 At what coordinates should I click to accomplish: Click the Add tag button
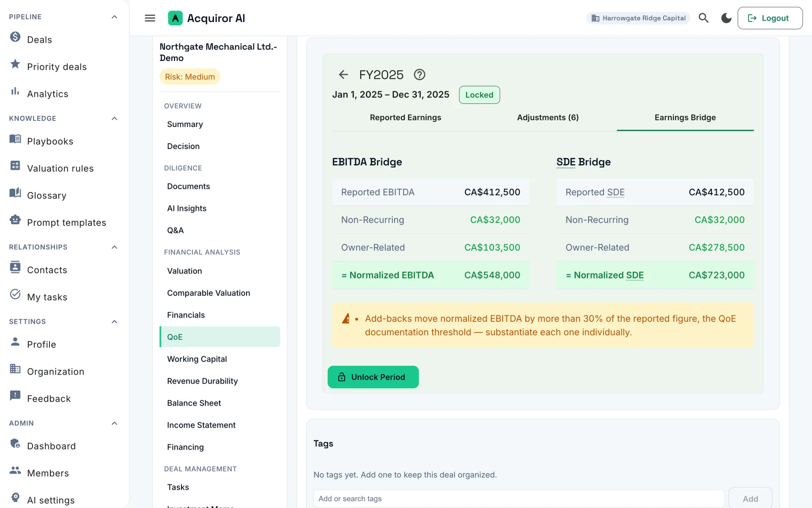(750, 499)
